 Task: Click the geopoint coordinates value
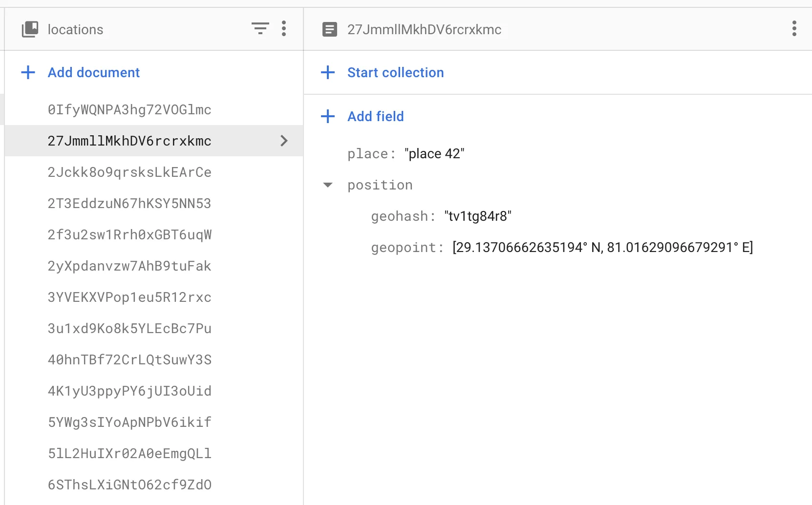[x=602, y=248]
